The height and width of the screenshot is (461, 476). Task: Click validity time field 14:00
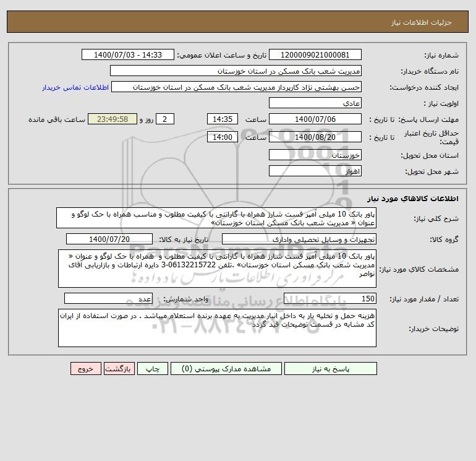pyautogui.click(x=222, y=137)
